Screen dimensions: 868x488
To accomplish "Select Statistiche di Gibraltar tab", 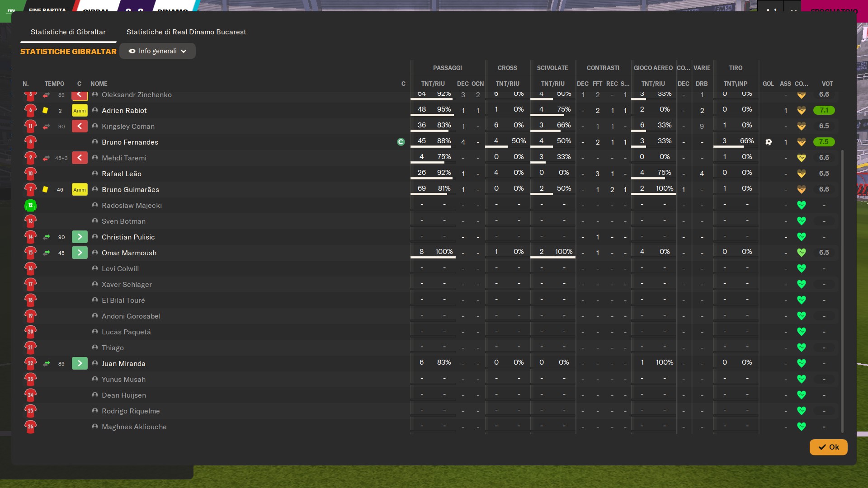I will [x=68, y=32].
